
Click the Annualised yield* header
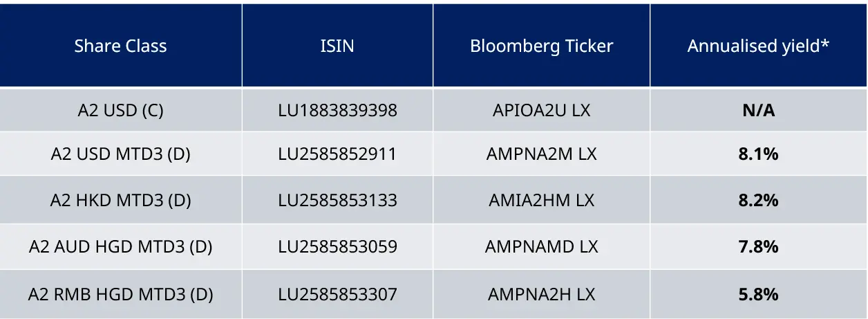click(x=758, y=46)
